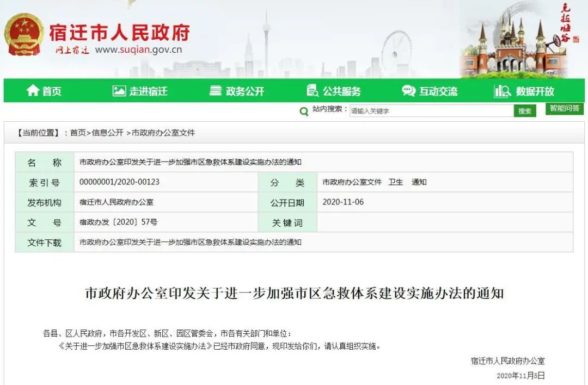Click the 关键词 label cell
The width and height of the screenshot is (588, 385).
287,222
